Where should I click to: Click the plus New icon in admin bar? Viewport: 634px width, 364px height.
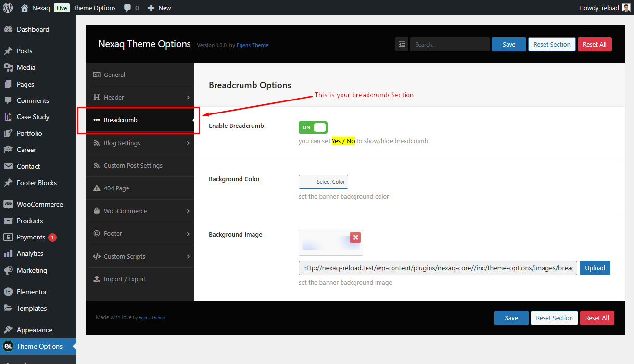[151, 8]
